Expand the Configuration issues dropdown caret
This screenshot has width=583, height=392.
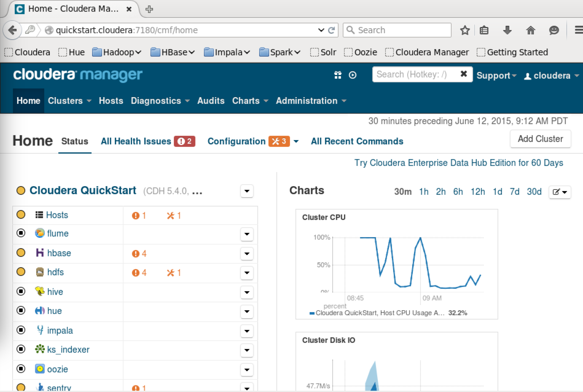coord(296,141)
